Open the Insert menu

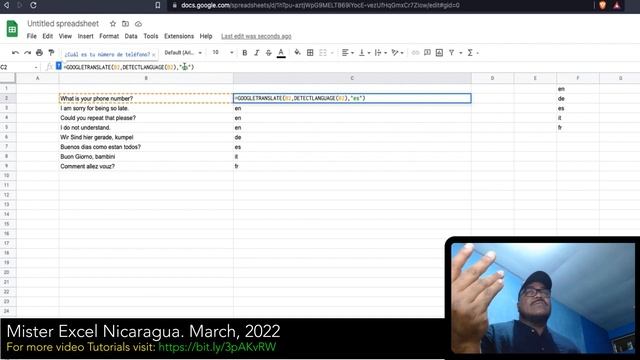coord(85,36)
